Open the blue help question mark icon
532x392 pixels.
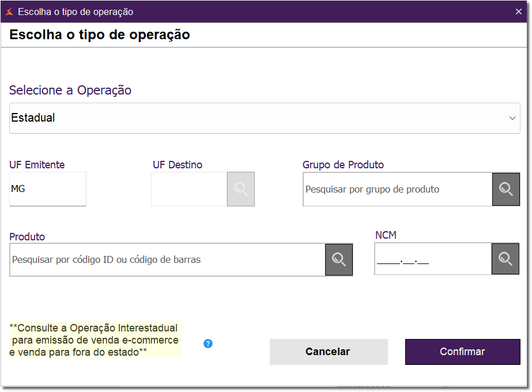[208, 344]
